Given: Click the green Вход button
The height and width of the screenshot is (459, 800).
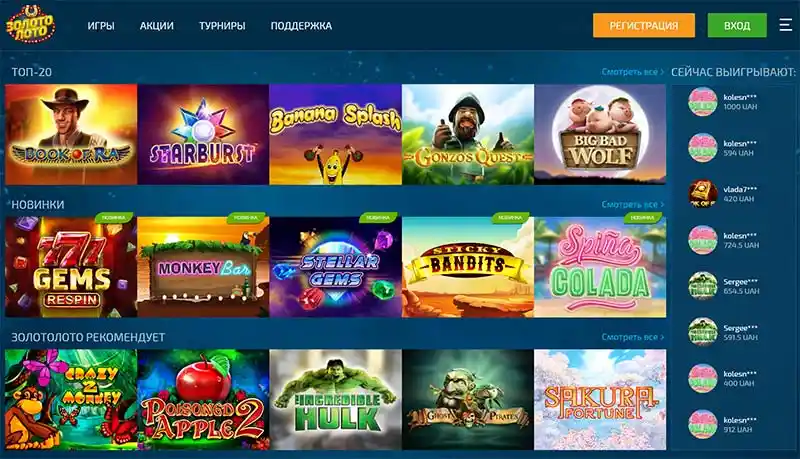Looking at the screenshot, I should pos(737,26).
